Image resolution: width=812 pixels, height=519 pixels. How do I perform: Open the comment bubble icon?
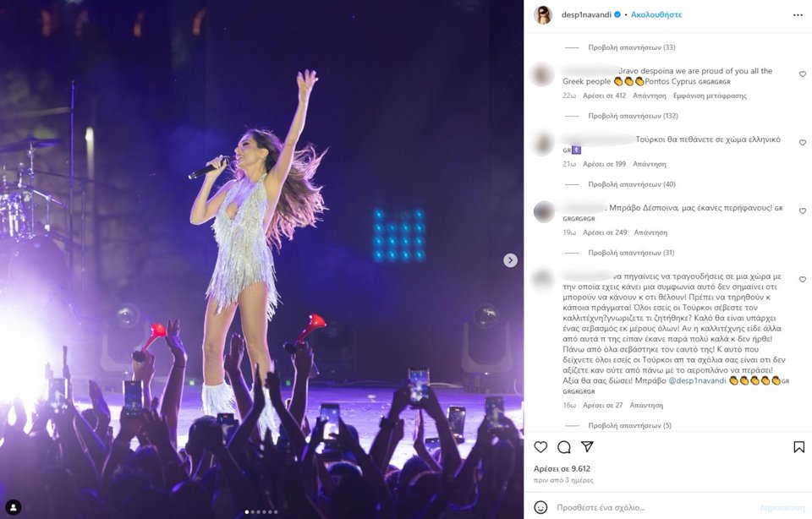tap(564, 447)
